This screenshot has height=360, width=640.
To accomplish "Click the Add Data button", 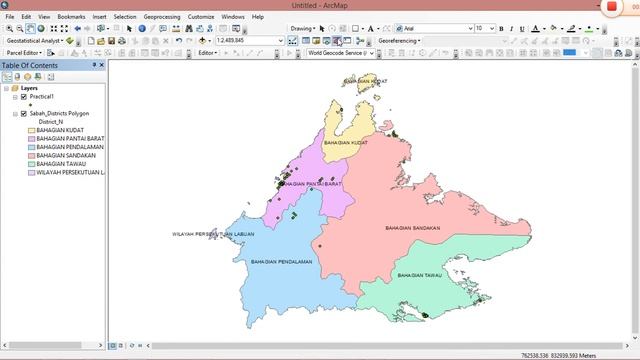I will [x=202, y=41].
